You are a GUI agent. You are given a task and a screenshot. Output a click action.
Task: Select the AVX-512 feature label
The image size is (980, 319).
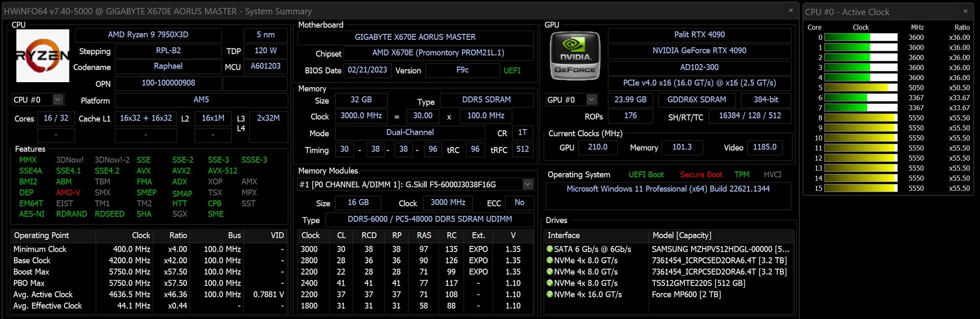[223, 170]
